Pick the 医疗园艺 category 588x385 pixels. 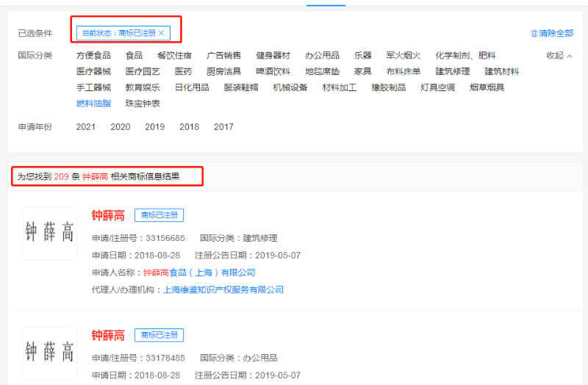[x=143, y=71]
